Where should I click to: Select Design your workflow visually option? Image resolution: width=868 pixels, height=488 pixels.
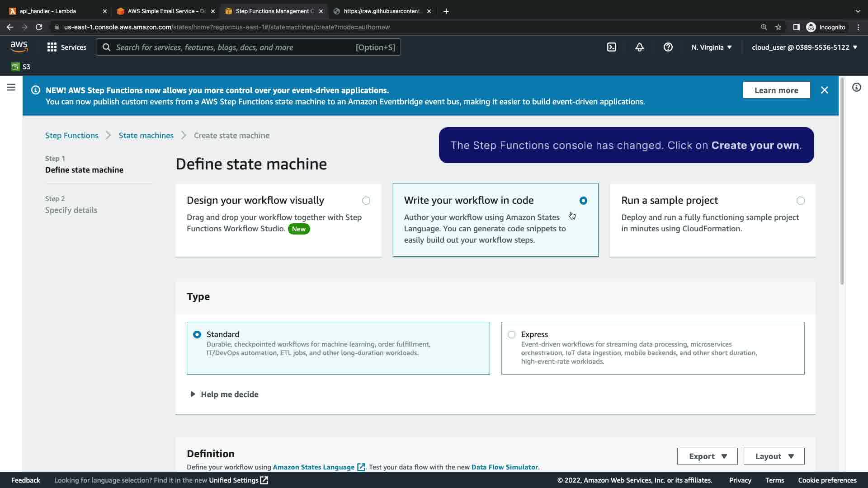tap(366, 201)
